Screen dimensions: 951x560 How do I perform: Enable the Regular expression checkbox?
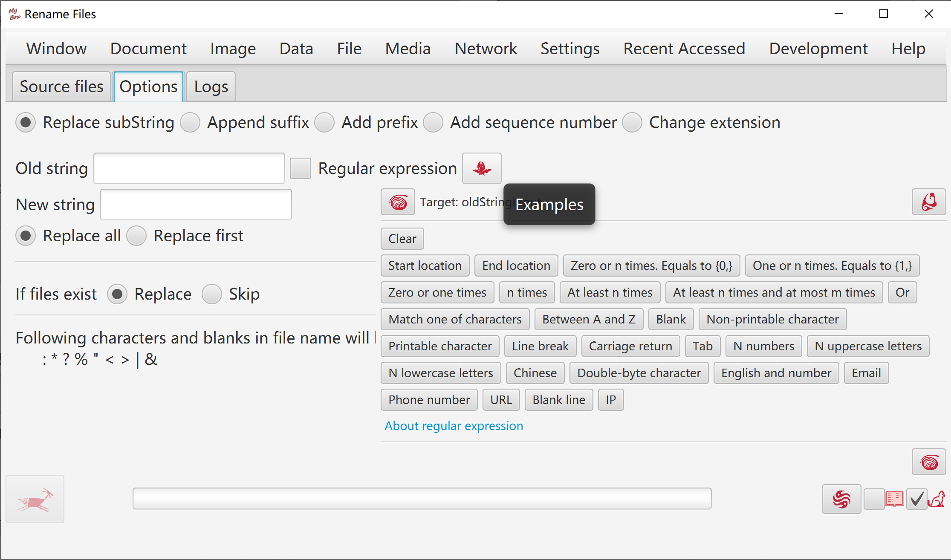pos(301,168)
